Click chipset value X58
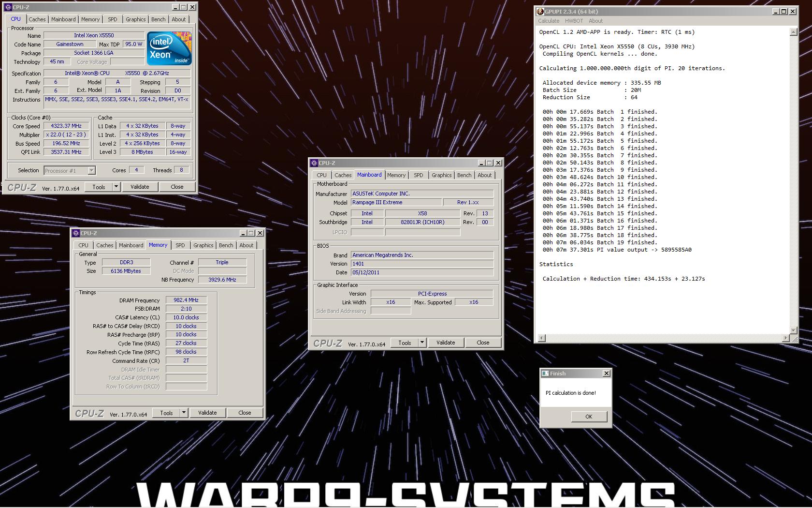Image resolution: width=812 pixels, height=508 pixels. tap(422, 213)
